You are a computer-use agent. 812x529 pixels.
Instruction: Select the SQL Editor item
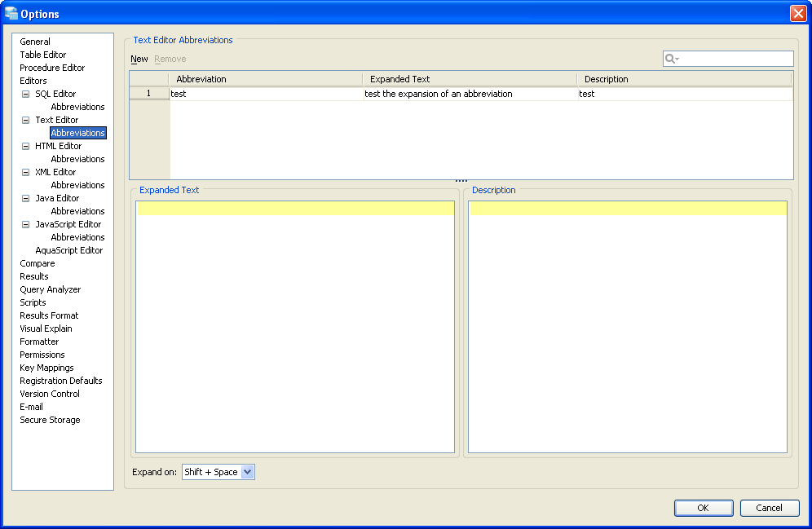click(55, 94)
